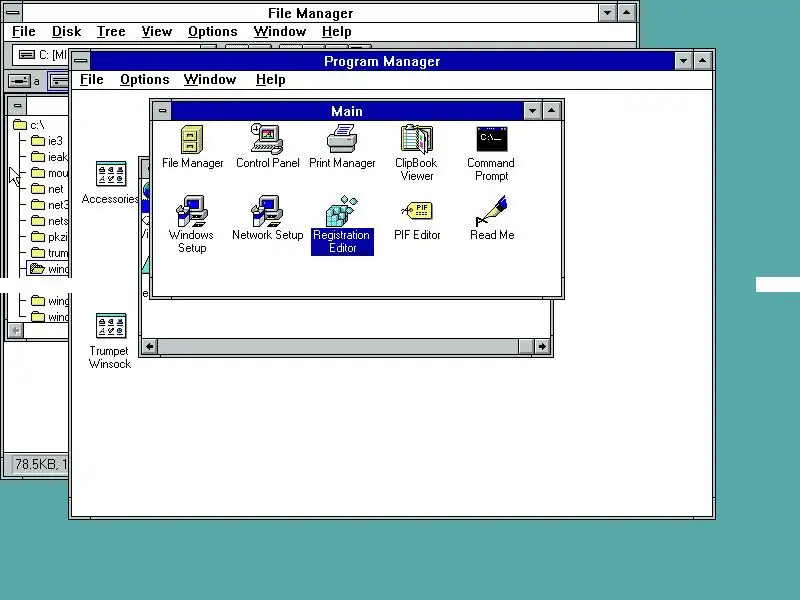Select the Registration Editor icon

click(342, 224)
